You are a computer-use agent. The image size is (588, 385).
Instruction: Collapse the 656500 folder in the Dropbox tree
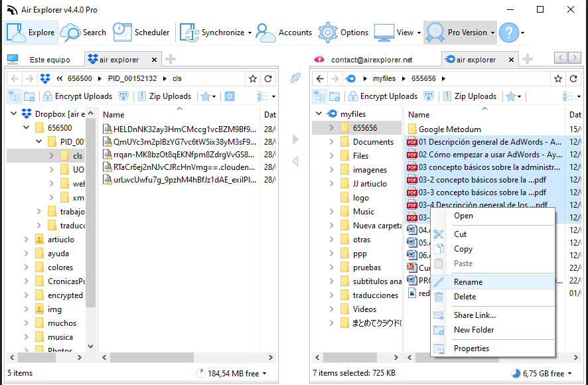click(x=27, y=127)
